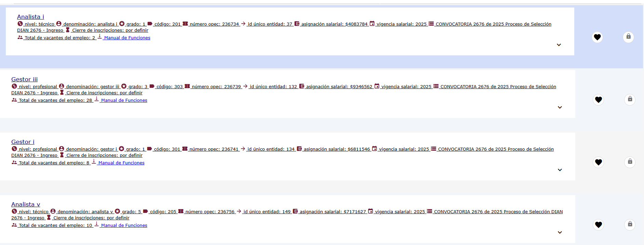
Task: Expand the Analista i job details chevron
Action: coord(559,45)
